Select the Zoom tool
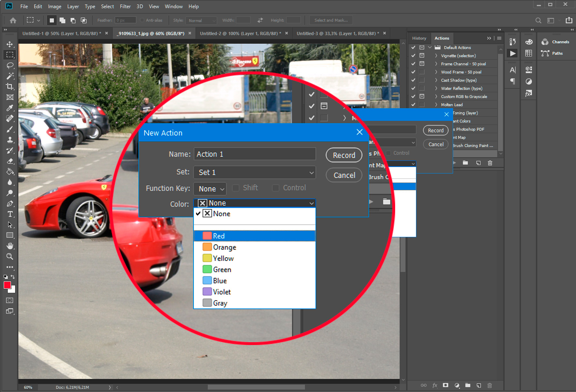This screenshot has width=576, height=392. click(9, 256)
